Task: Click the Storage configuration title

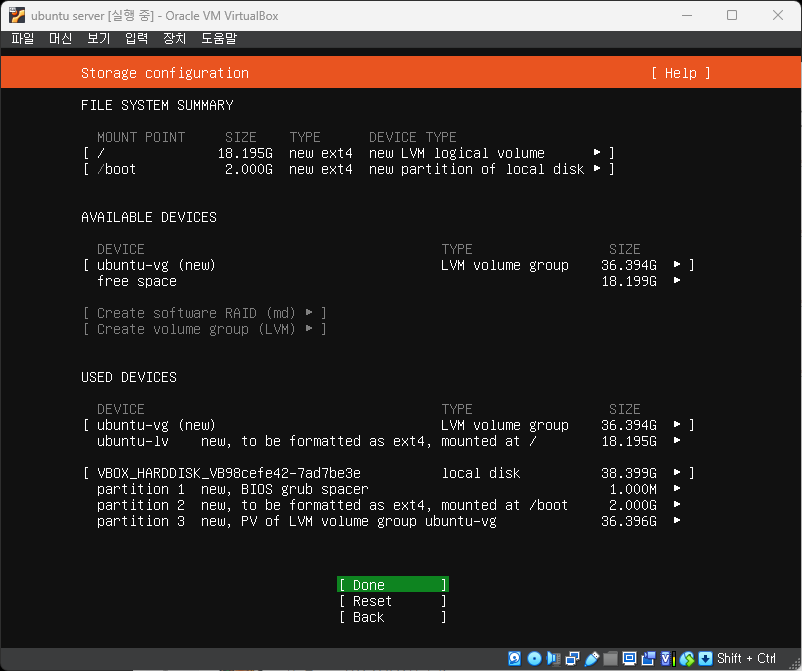Action: [165, 73]
